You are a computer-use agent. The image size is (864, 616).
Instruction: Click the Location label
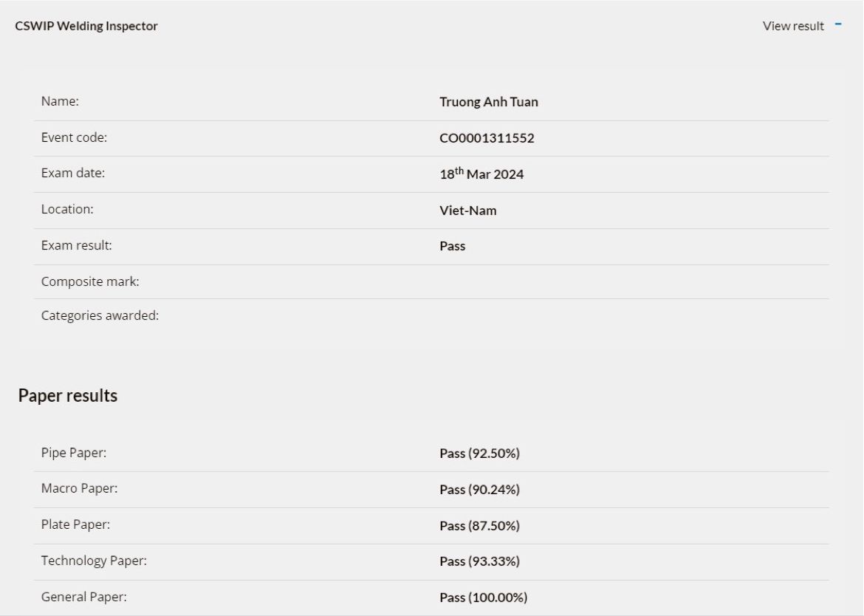[67, 209]
